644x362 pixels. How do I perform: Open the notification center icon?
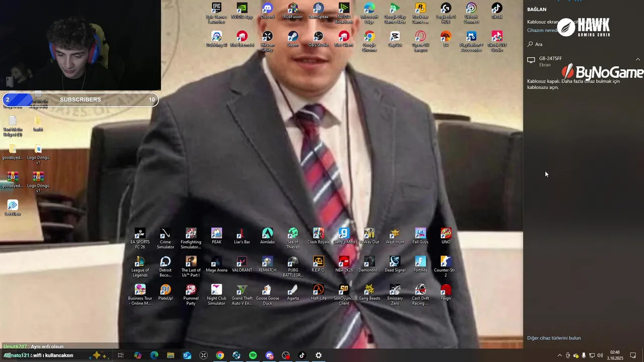point(633,355)
